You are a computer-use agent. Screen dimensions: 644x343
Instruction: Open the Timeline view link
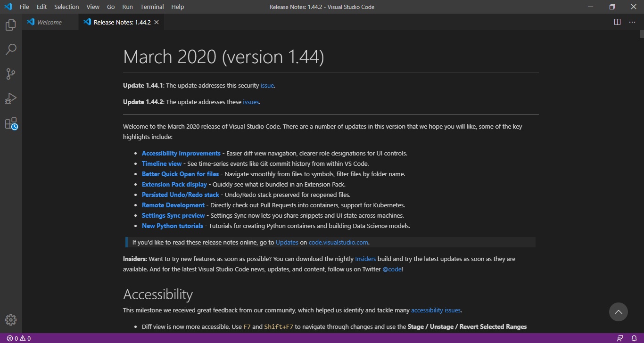162,163
